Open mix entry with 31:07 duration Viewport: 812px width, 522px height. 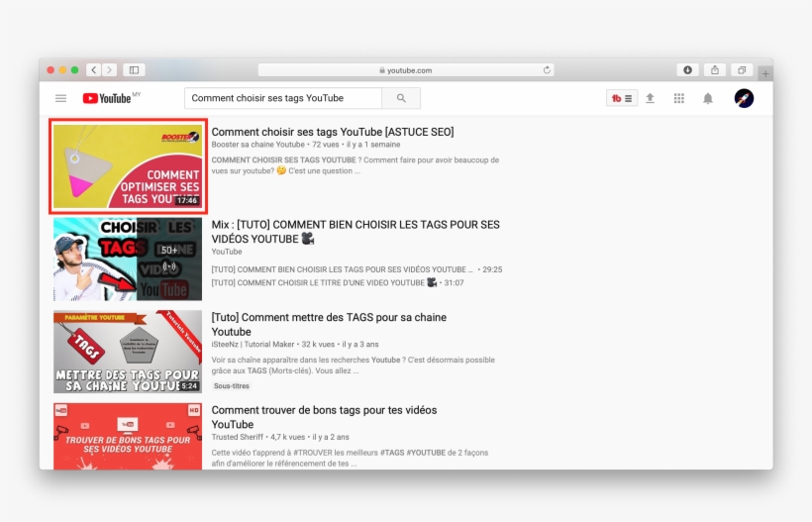[338, 282]
